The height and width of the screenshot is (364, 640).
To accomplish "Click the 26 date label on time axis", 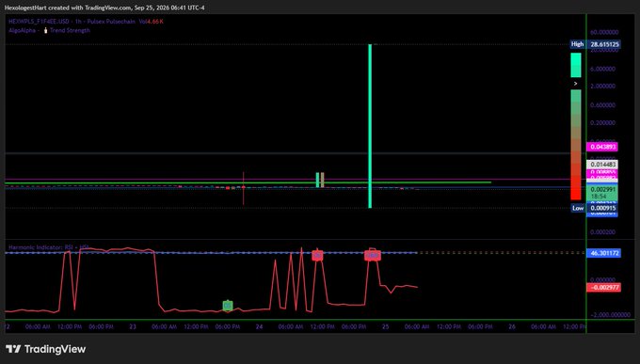I will click(512, 327).
